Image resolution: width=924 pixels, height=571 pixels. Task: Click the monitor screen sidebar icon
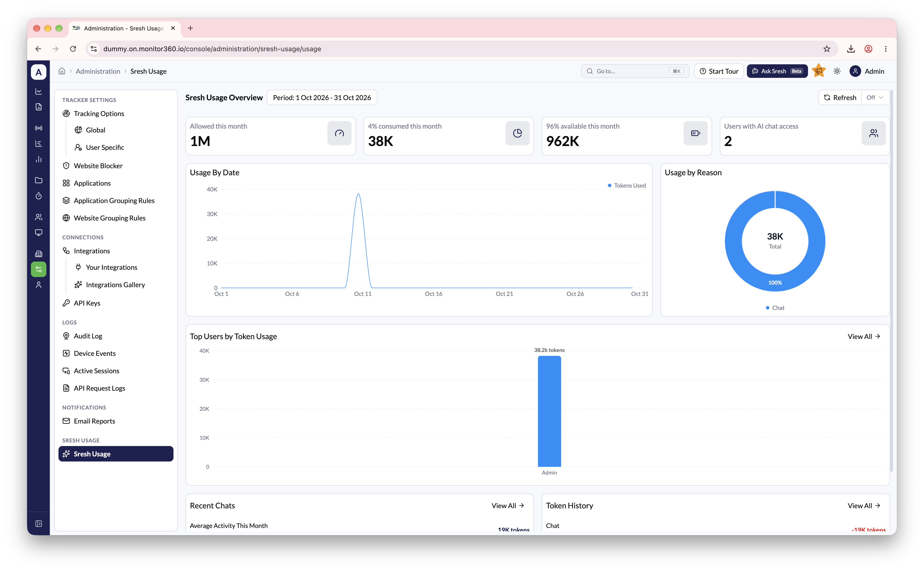point(38,232)
